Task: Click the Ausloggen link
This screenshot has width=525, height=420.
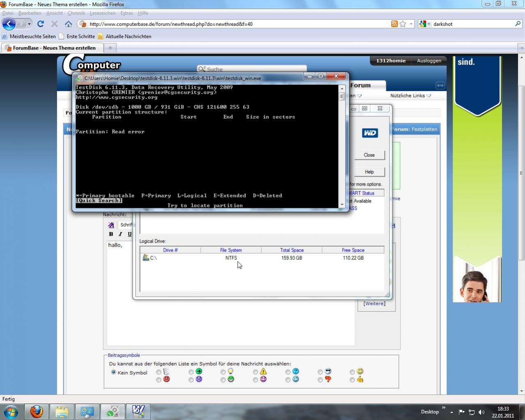Action: (x=429, y=61)
